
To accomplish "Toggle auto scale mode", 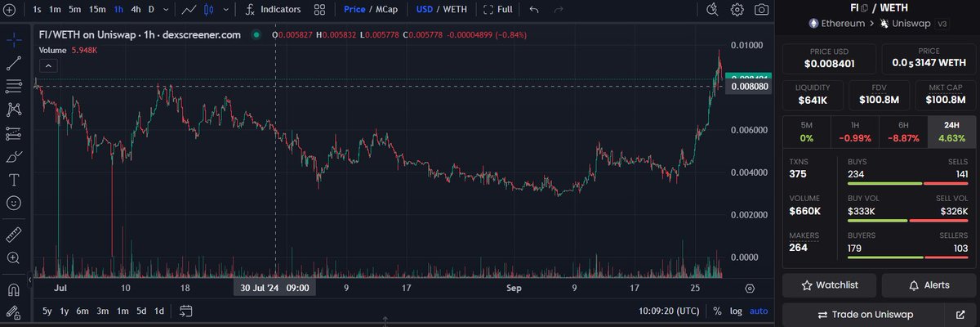I will pyautogui.click(x=759, y=311).
